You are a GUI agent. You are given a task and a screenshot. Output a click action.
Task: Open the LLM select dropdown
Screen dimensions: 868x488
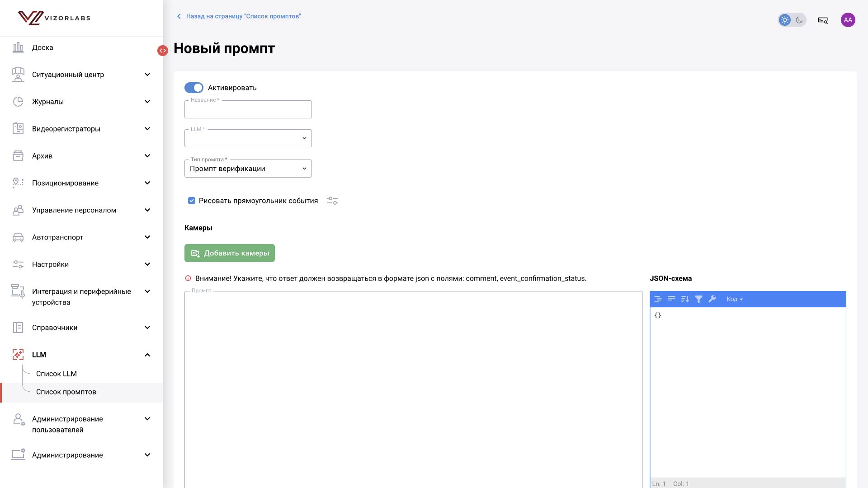pos(248,138)
